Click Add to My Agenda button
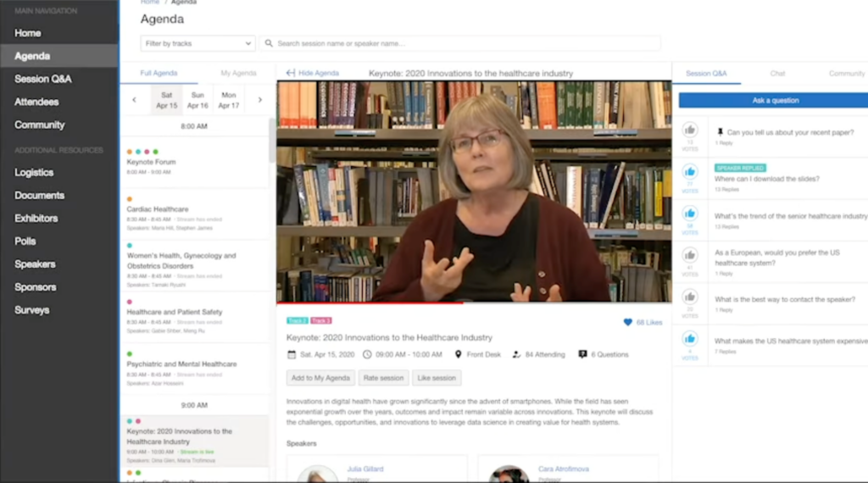This screenshot has height=483, width=868. click(320, 378)
